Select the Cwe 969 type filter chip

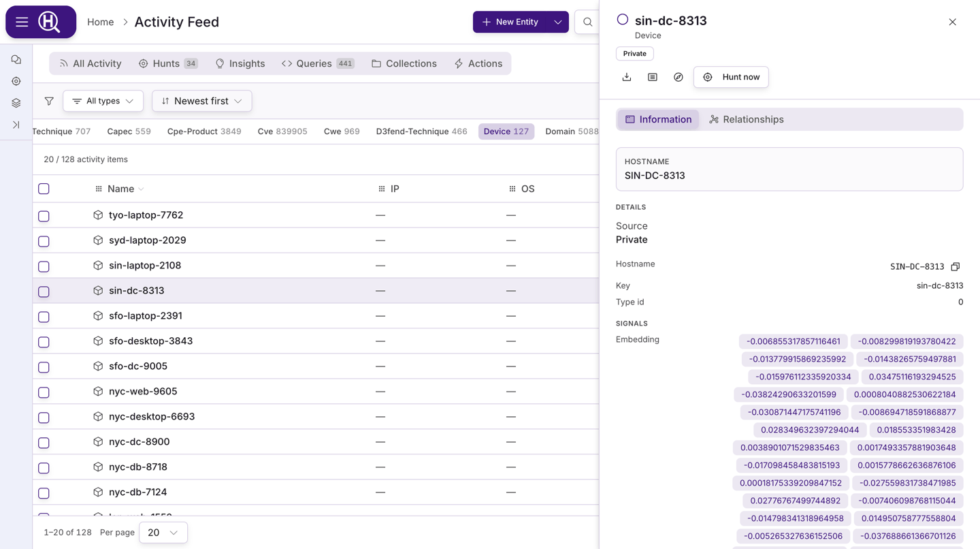(342, 131)
